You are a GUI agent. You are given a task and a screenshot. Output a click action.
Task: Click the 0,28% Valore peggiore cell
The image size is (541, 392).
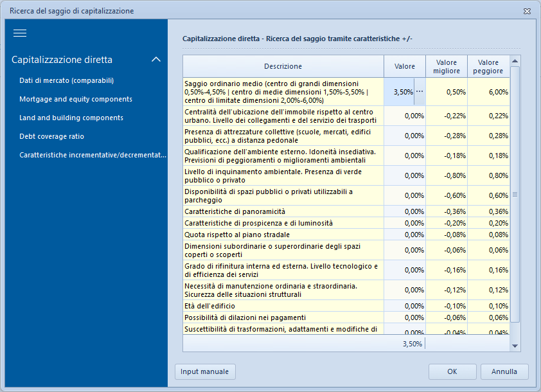tap(488, 136)
